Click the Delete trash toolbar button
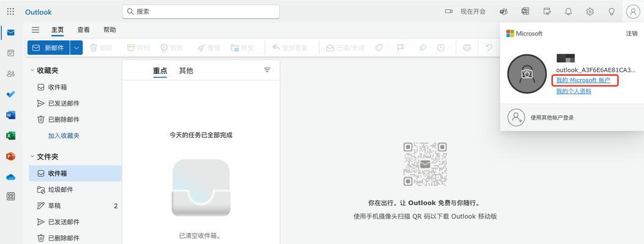The height and width of the screenshot is (244, 644). tap(101, 48)
